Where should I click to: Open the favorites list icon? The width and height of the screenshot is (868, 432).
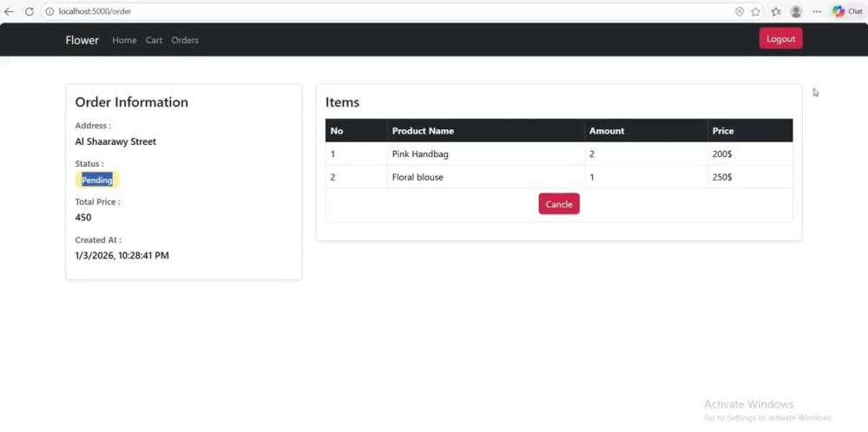pyautogui.click(x=776, y=11)
